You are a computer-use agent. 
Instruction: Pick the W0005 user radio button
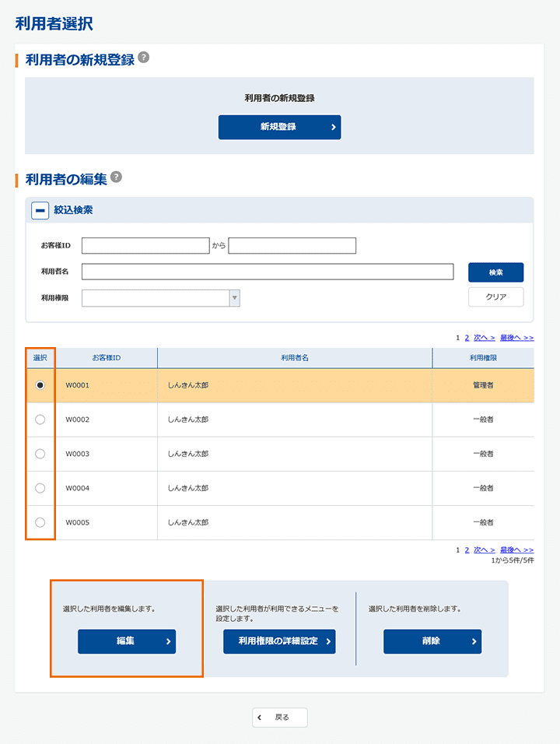(x=40, y=522)
